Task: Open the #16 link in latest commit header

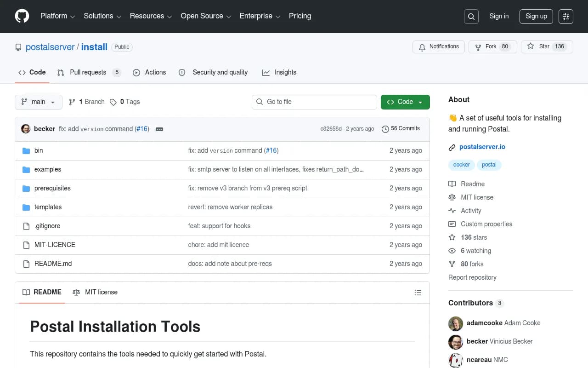Action: click(x=142, y=129)
